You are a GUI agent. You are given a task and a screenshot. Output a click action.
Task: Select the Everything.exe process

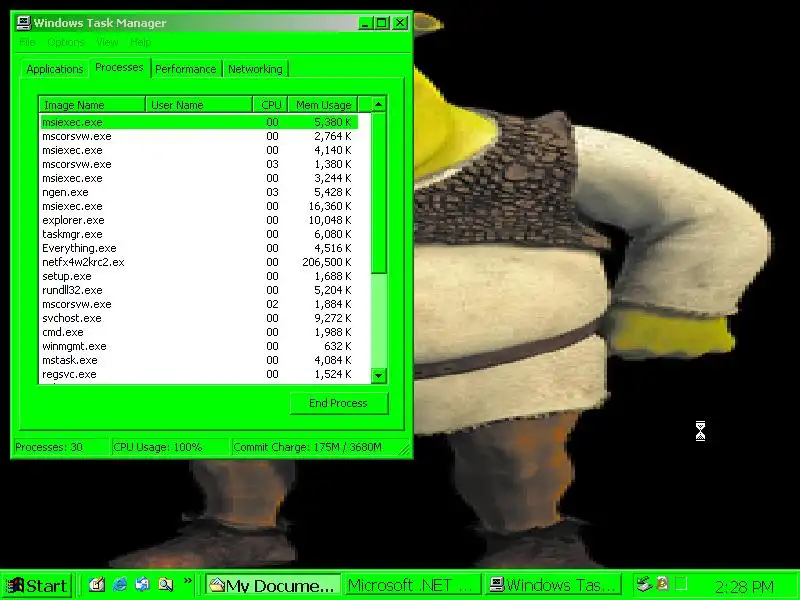[199, 248]
